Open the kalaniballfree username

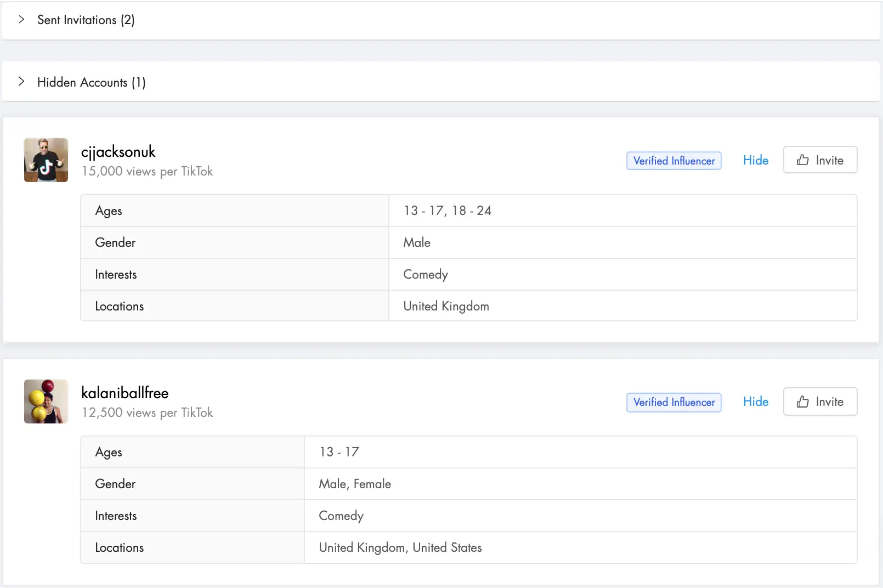pyautogui.click(x=124, y=393)
